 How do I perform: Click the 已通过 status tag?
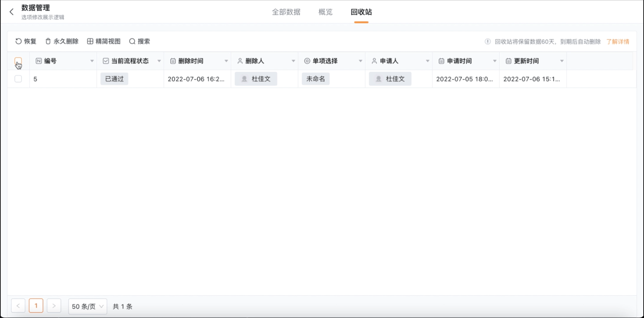(x=114, y=79)
